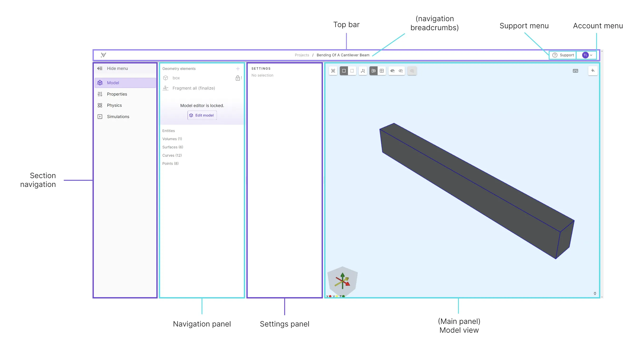Click the Fragment all operation icon
The height and width of the screenshot is (351, 644).
(x=165, y=88)
